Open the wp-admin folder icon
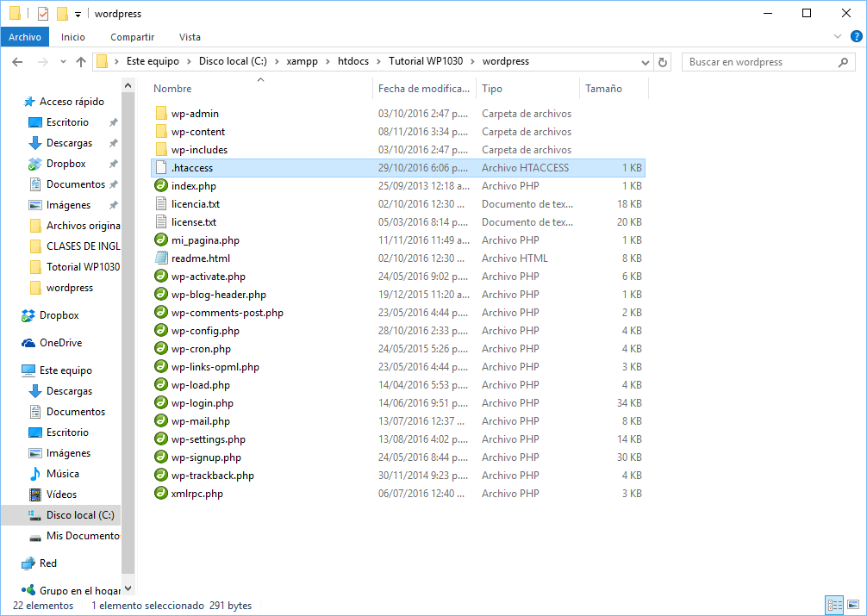867x616 pixels. [161, 114]
